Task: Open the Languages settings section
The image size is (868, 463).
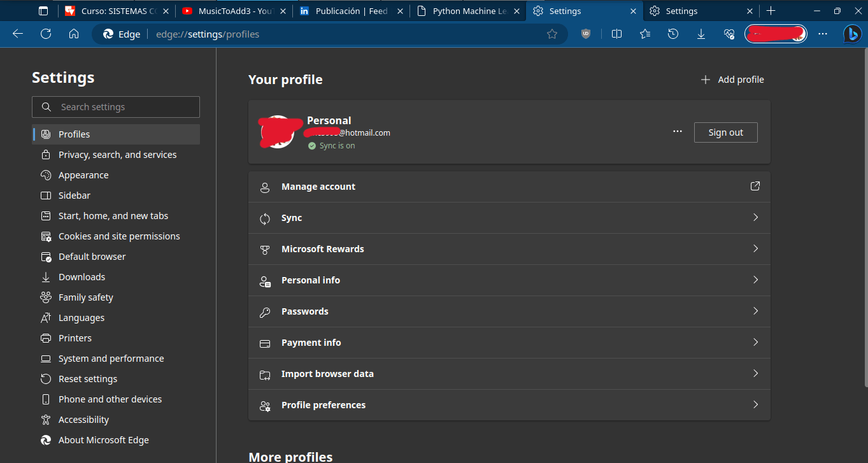Action: [116, 318]
